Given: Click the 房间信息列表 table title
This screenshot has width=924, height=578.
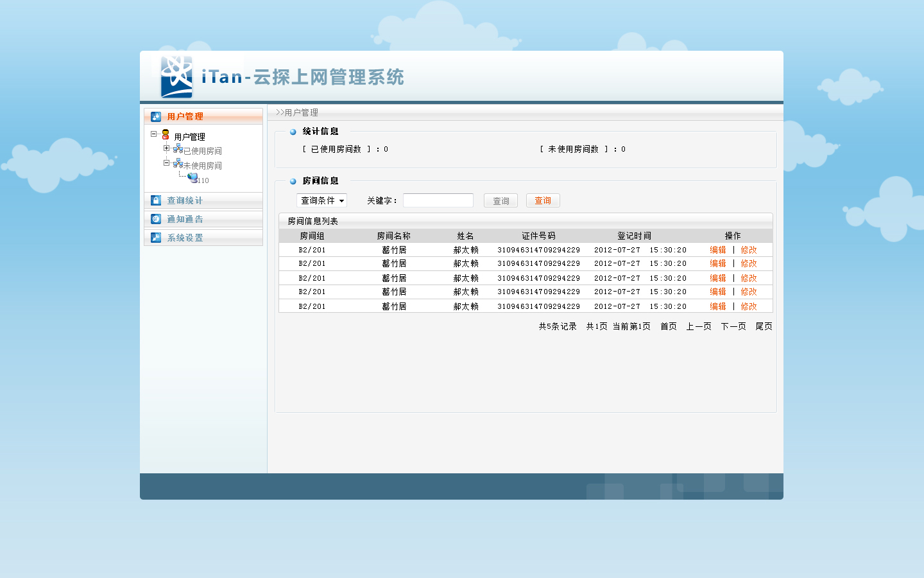Looking at the screenshot, I should [x=312, y=221].
